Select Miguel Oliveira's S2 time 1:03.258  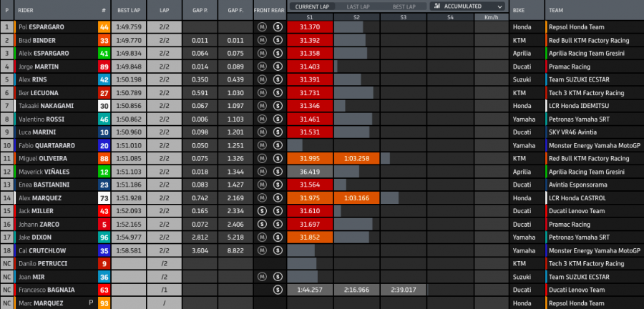[x=356, y=158]
